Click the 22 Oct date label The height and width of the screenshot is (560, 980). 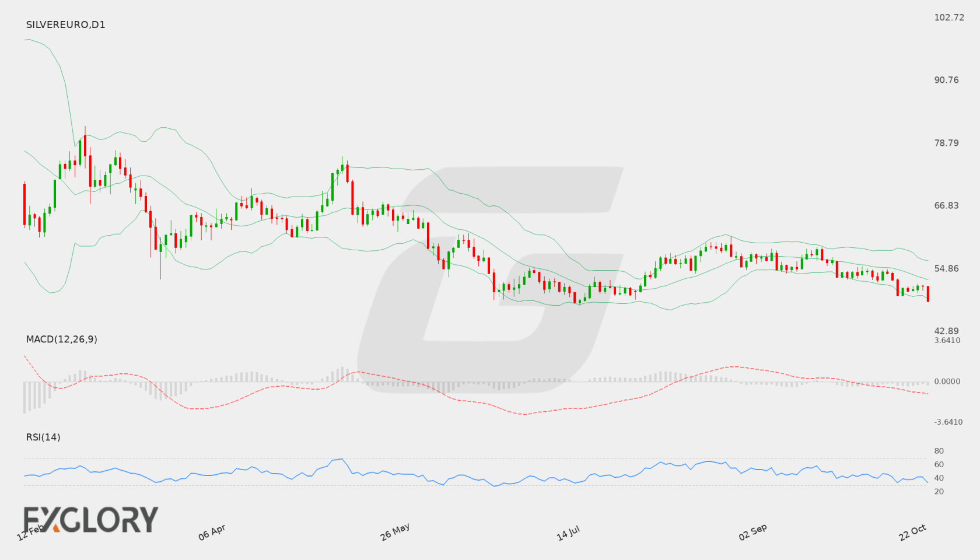912,532
